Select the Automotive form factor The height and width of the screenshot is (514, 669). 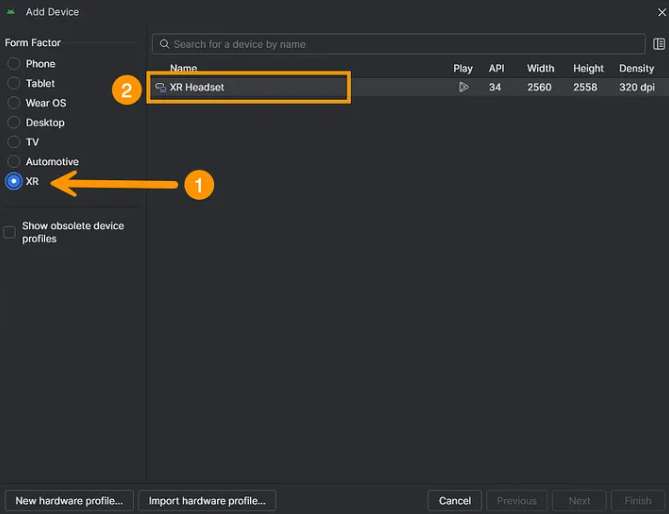(14, 162)
